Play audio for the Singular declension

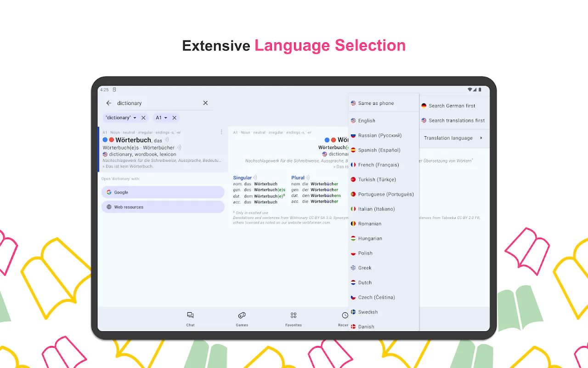click(x=255, y=178)
